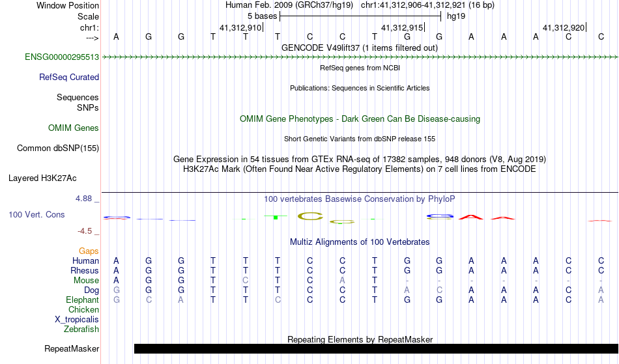
Task: Click the GENCODE V49lift37 track title
Action: point(360,48)
